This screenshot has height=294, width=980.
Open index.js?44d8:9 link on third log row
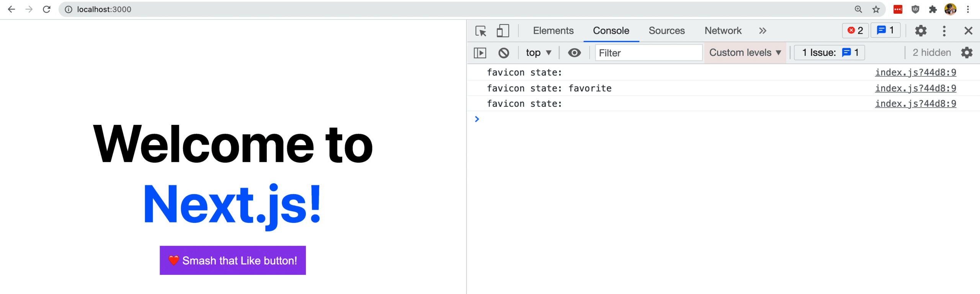point(915,103)
